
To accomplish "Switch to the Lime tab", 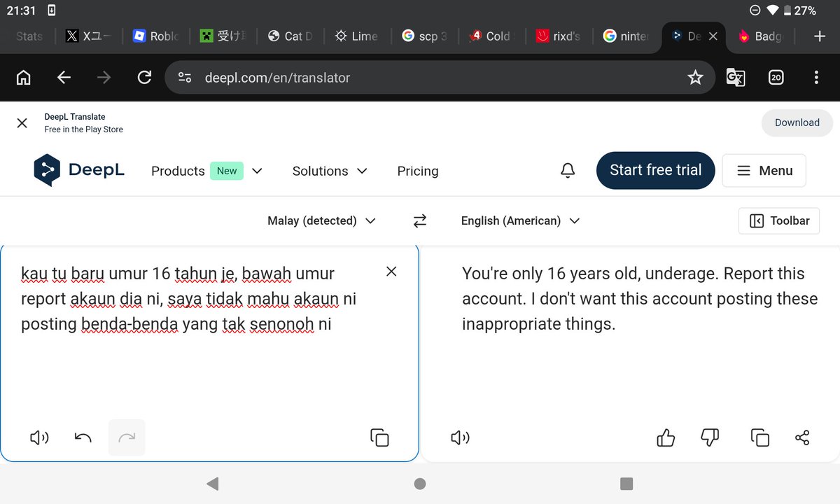I will pyautogui.click(x=357, y=36).
